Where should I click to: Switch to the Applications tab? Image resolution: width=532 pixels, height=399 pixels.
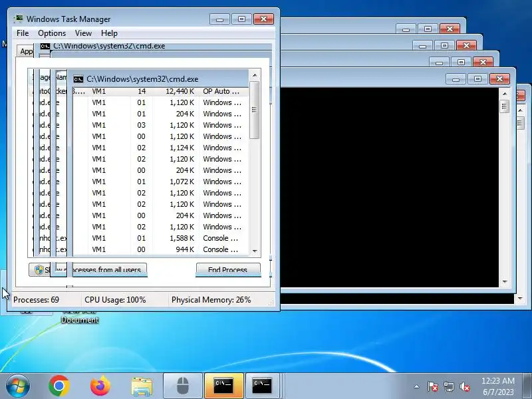coord(26,51)
